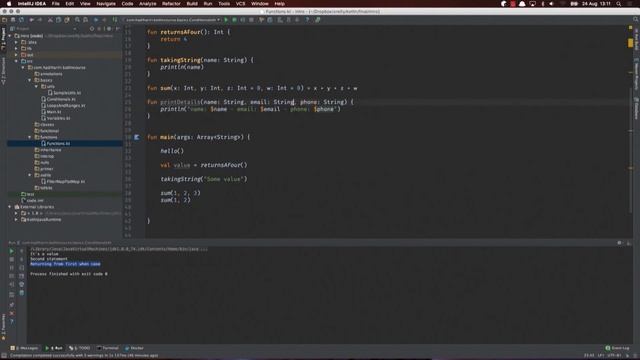Click the Cut toolbar icon

[50, 20]
